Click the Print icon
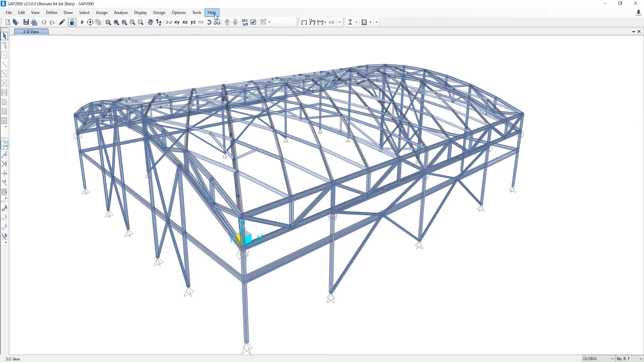644x362 pixels. coord(34,22)
